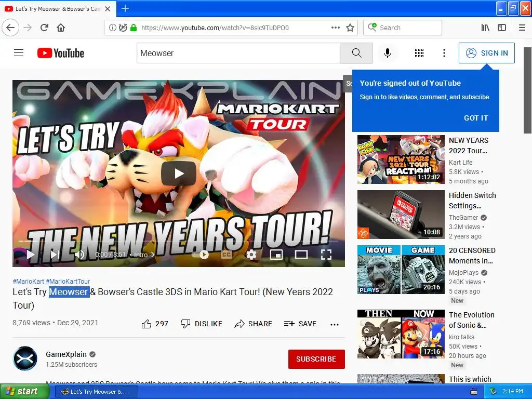Open the TheGamer channel name

coord(463,218)
